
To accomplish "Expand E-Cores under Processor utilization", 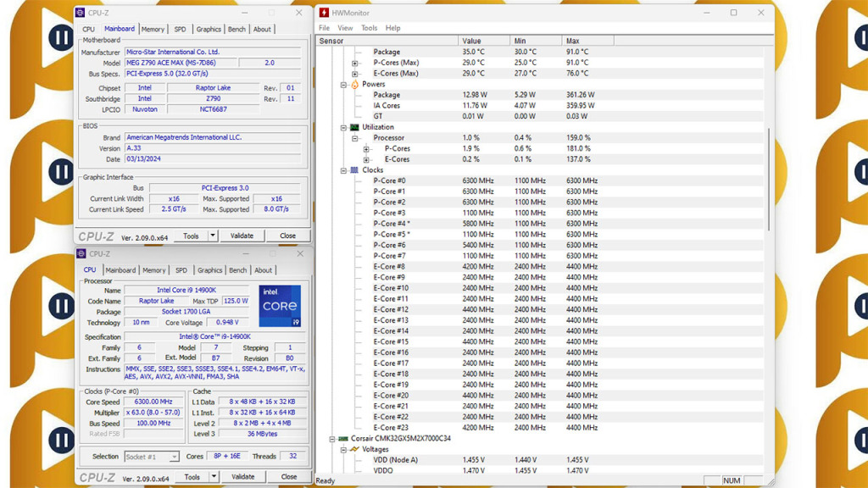I will (366, 159).
